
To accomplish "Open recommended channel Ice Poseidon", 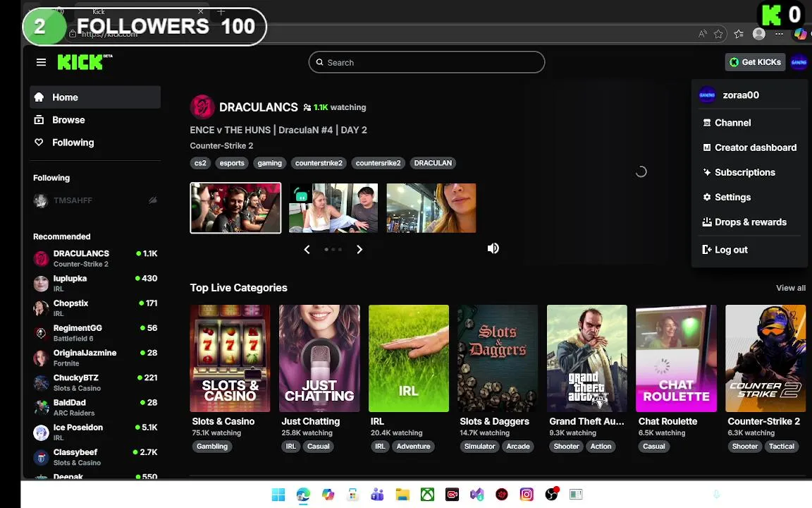I will click(95, 433).
